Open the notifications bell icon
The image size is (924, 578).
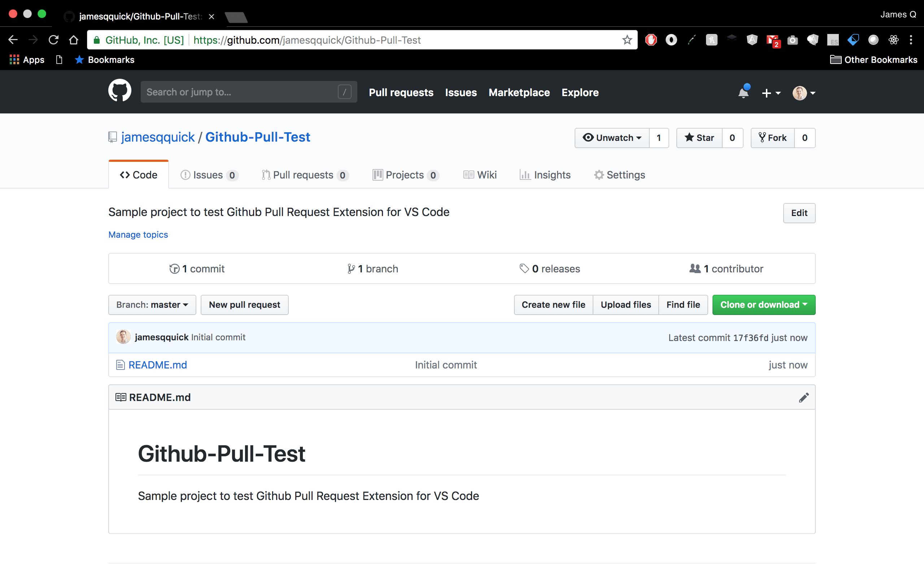point(744,92)
